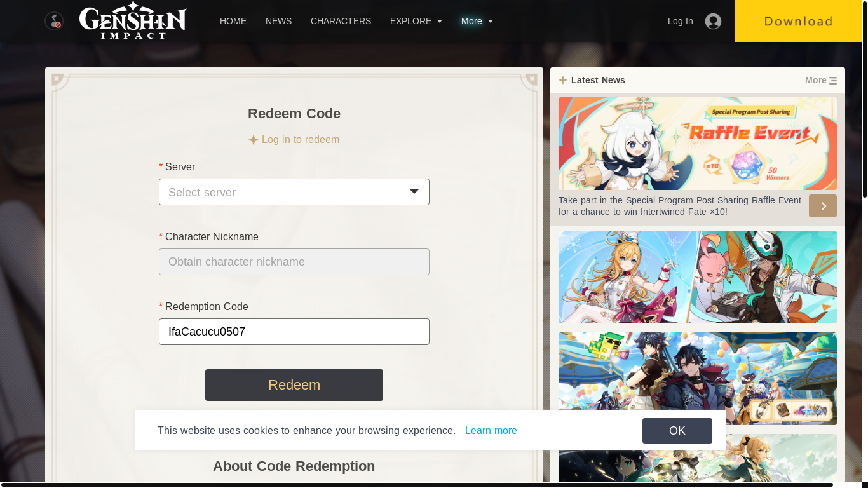Open the Learn more cookie link
The image size is (868, 488).
pyautogui.click(x=491, y=431)
